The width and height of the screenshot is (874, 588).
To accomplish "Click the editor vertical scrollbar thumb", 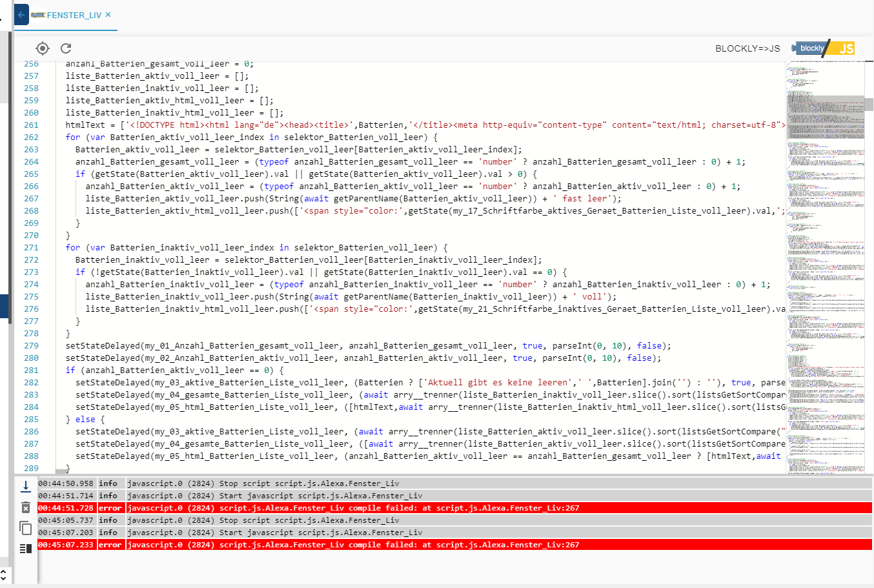I will tap(869, 104).
